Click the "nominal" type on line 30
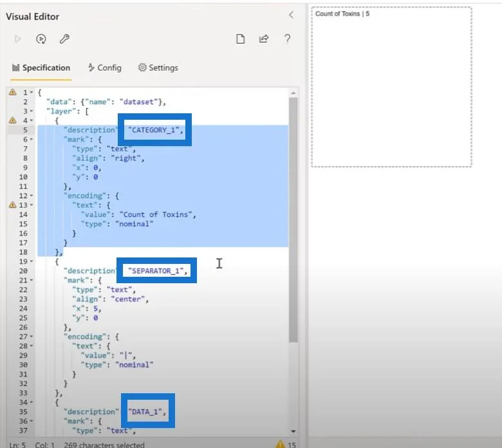This screenshot has height=448, width=502. click(134, 365)
